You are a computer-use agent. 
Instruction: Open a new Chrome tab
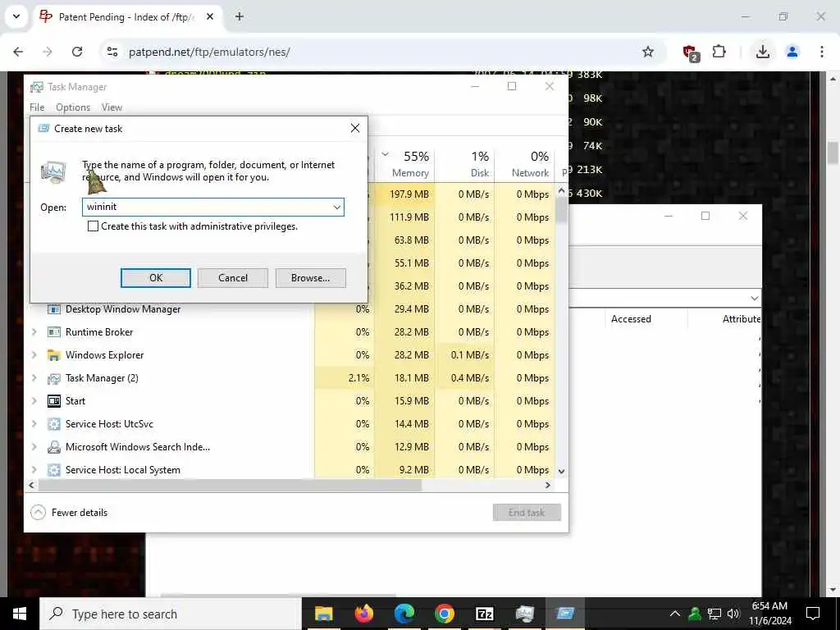(x=240, y=16)
